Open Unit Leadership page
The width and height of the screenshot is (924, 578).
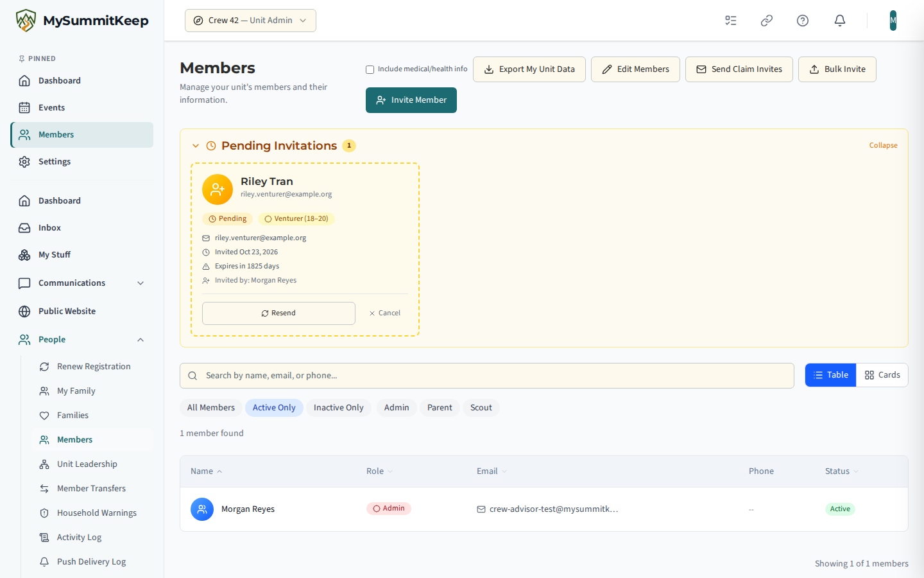tap(92, 464)
